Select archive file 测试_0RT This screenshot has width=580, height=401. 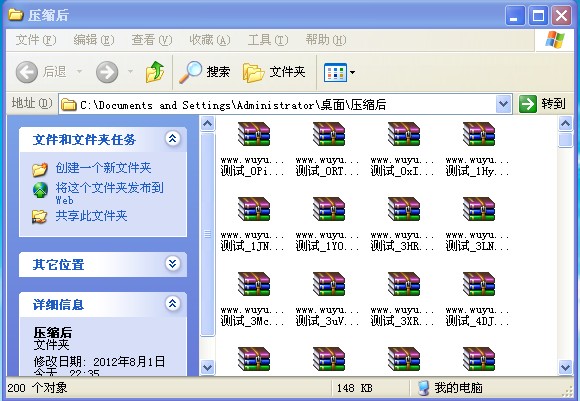(328, 149)
